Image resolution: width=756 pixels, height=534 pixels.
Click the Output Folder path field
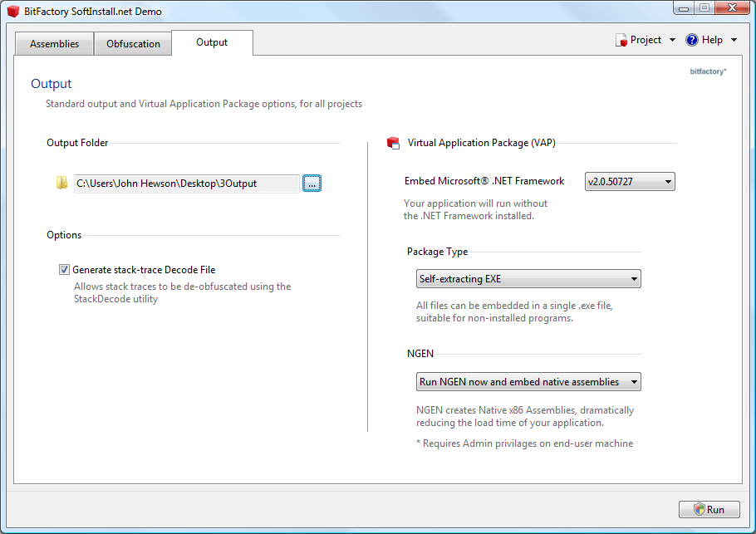[187, 184]
